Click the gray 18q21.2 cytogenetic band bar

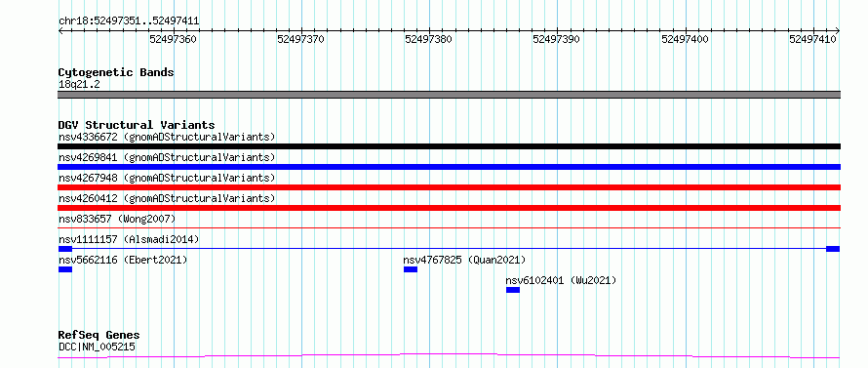click(x=449, y=95)
